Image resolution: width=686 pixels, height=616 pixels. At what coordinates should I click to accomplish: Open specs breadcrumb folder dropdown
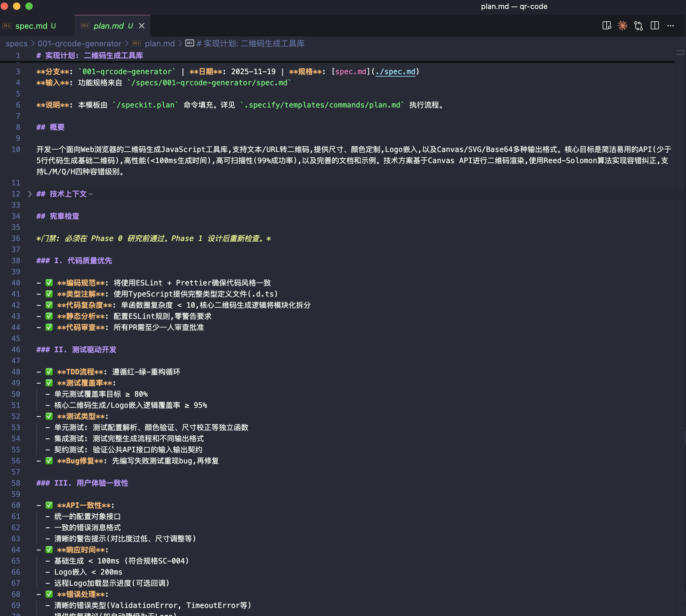point(16,44)
